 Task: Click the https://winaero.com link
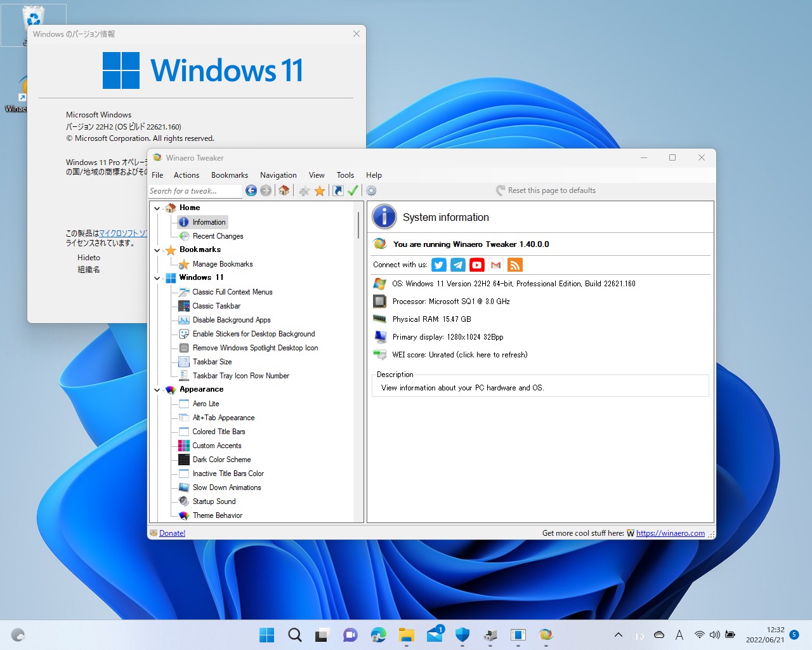671,533
